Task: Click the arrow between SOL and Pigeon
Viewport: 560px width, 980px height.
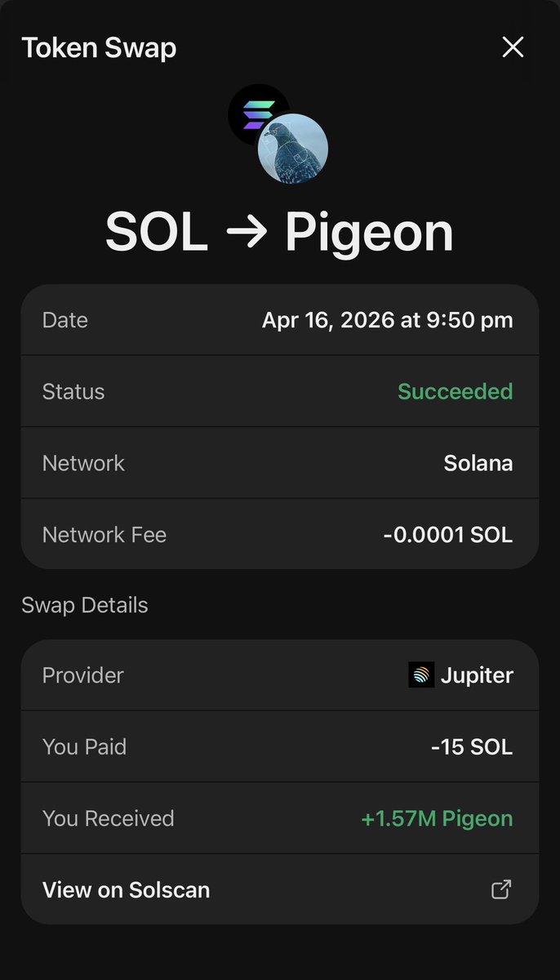Action: (x=246, y=233)
